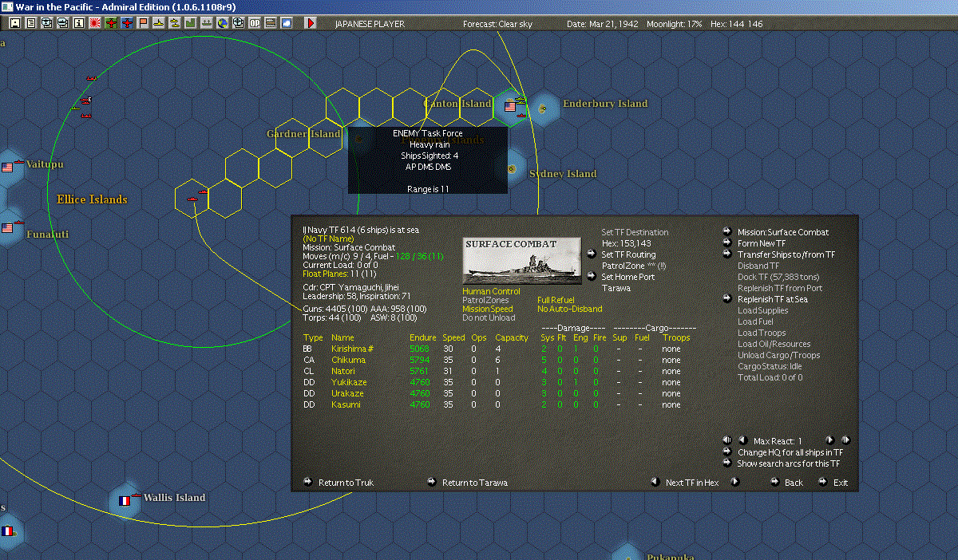Open ship Kasumi details
Image resolution: width=958 pixels, height=560 pixels.
pos(346,404)
